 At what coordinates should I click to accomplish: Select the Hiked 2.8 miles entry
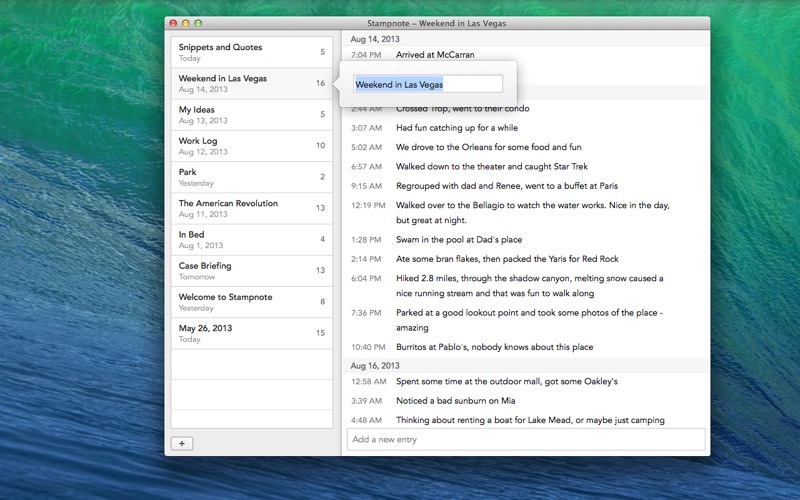pos(530,286)
